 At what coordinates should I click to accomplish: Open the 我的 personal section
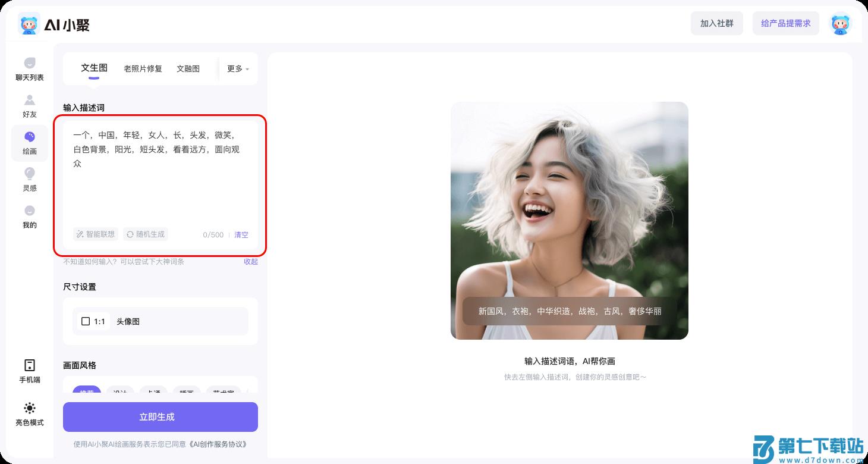[x=29, y=216]
